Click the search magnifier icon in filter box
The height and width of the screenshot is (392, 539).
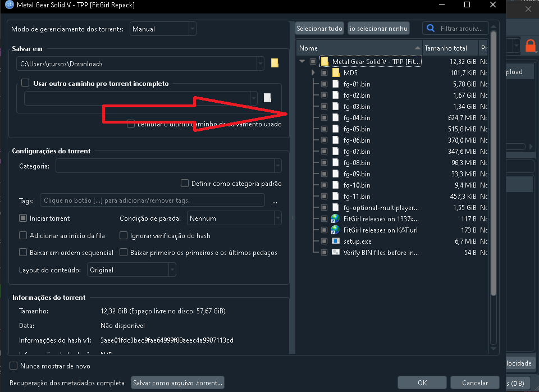[431, 28]
